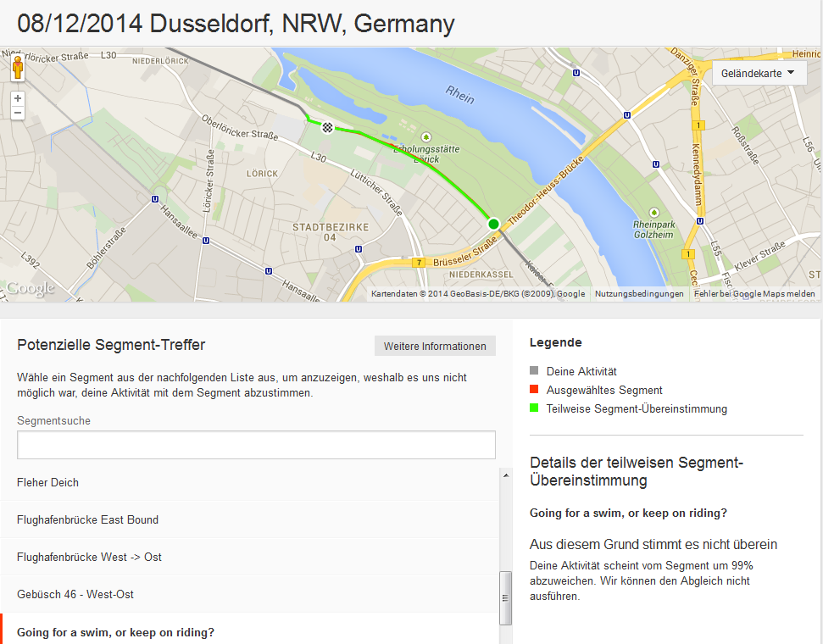823x644 pixels.
Task: Select the Fleher Deich segment
Action: (250, 482)
